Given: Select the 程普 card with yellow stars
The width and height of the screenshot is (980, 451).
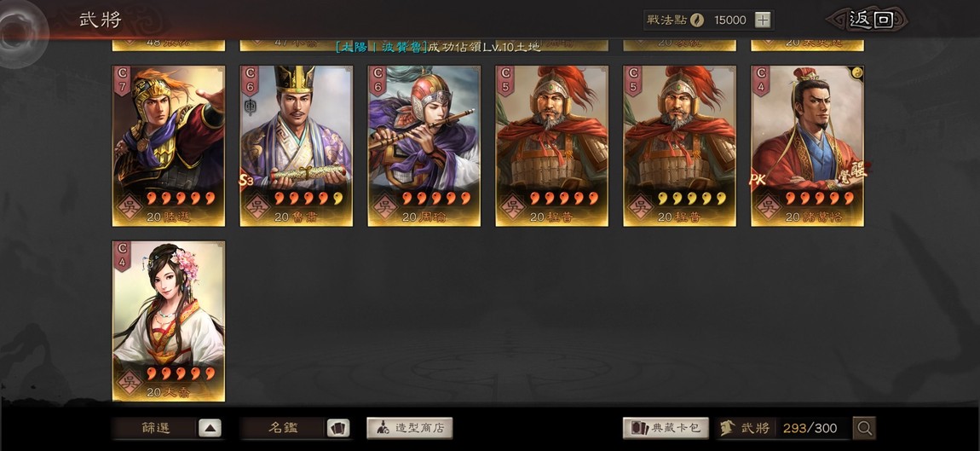Looking at the screenshot, I should point(679,146).
